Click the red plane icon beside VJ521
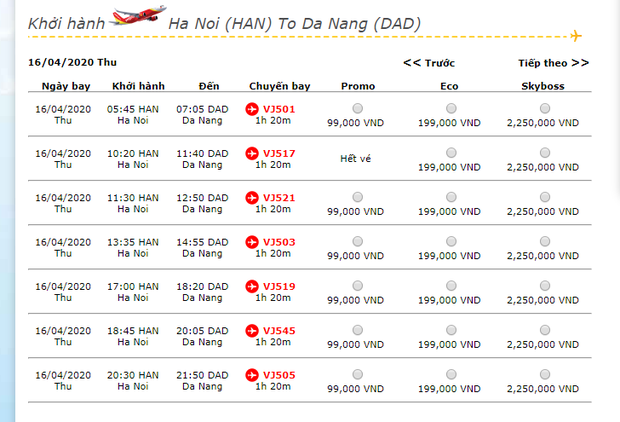This screenshot has width=620, height=422. tap(252, 197)
